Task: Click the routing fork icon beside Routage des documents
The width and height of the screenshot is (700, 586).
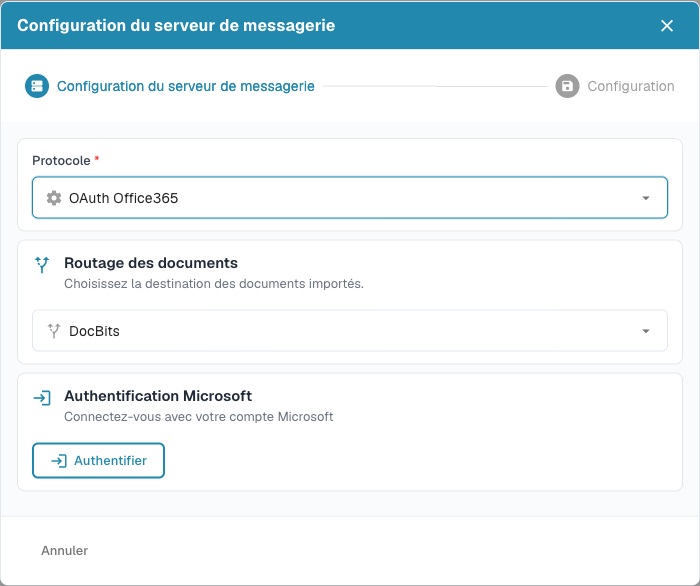Action: 42,265
